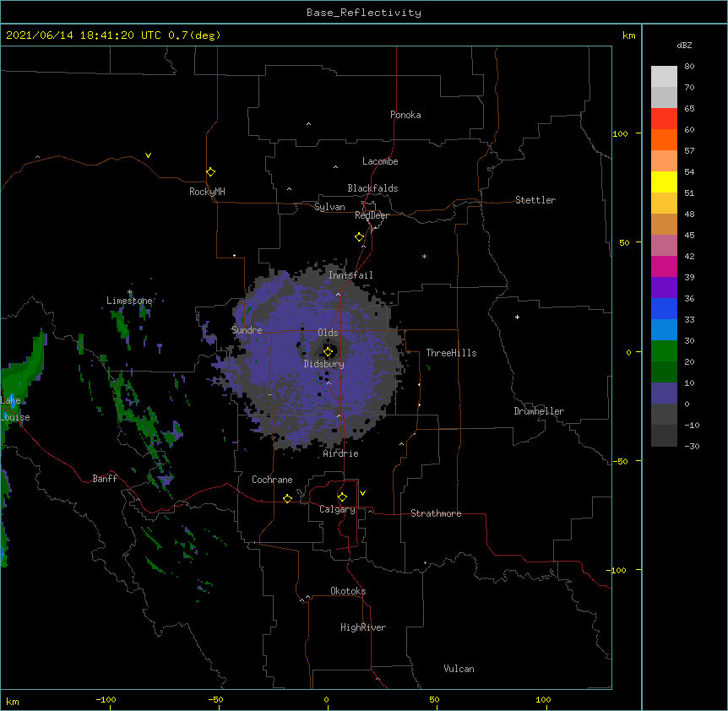Click the Drumheller city label
The height and width of the screenshot is (711, 728).
[539, 411]
